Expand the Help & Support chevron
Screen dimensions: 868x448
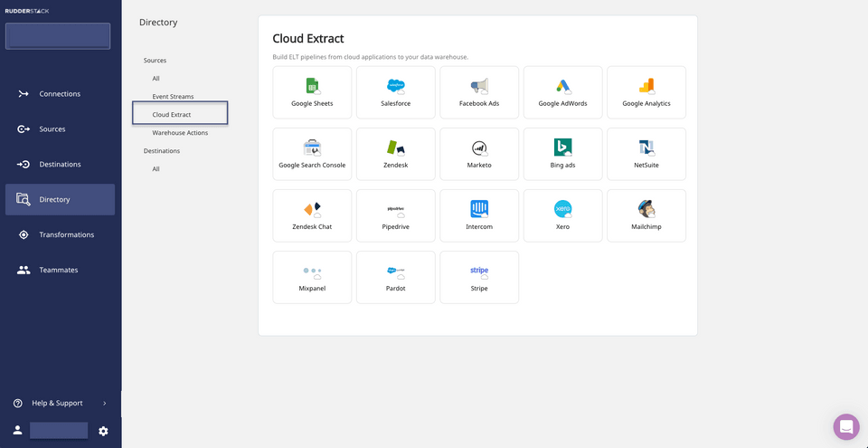[105, 403]
